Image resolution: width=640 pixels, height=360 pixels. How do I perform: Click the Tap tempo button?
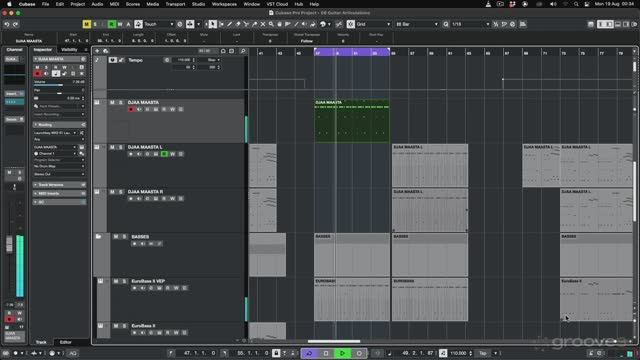pyautogui.click(x=482, y=353)
